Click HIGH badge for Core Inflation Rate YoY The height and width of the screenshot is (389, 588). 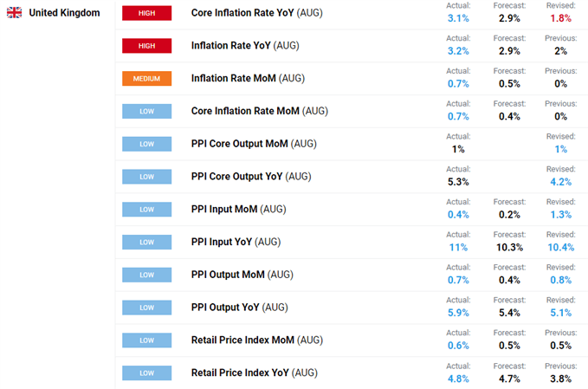pyautogui.click(x=147, y=13)
